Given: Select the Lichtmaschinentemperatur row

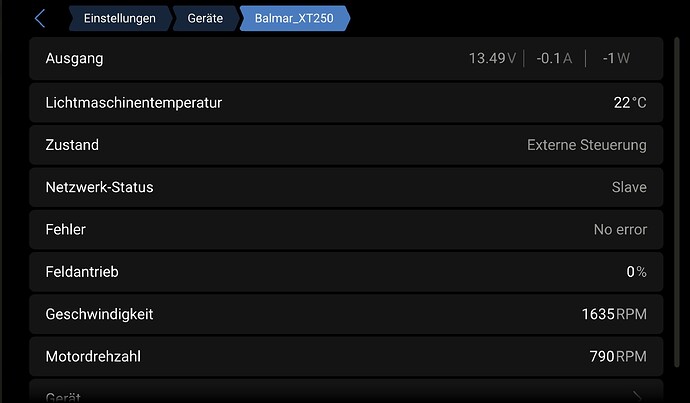Looking at the screenshot, I should [x=134, y=102].
